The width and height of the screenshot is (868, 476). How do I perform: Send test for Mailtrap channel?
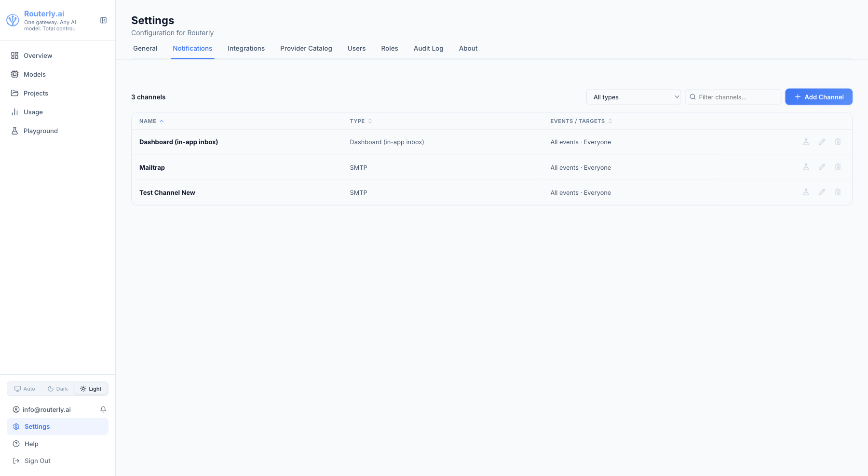pyautogui.click(x=806, y=167)
